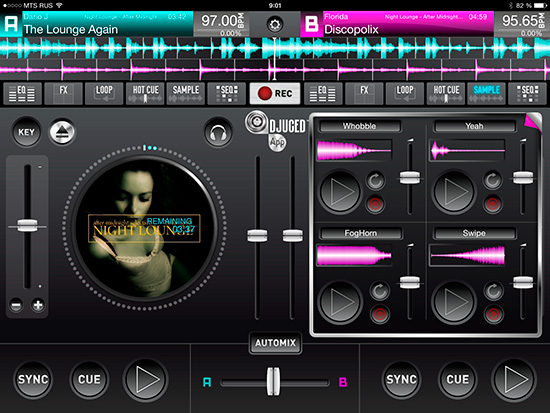Increase pitch with plus button
The width and height of the screenshot is (550, 413).
click(x=38, y=305)
